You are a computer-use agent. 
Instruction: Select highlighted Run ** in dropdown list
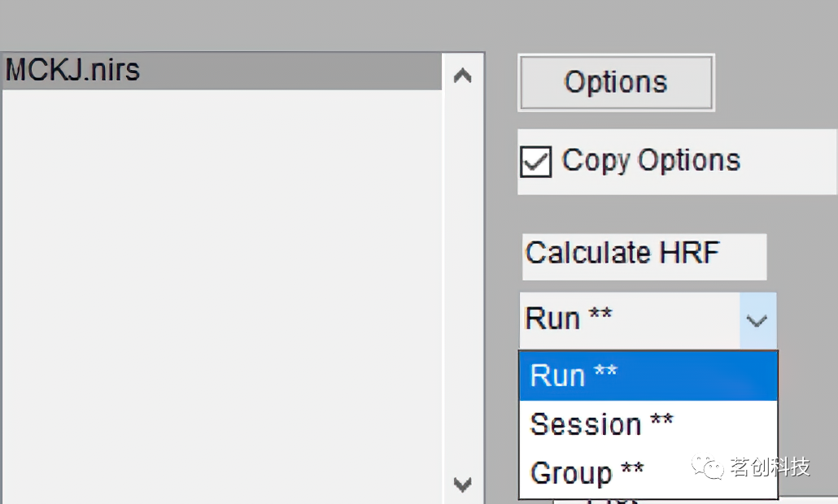click(x=648, y=376)
